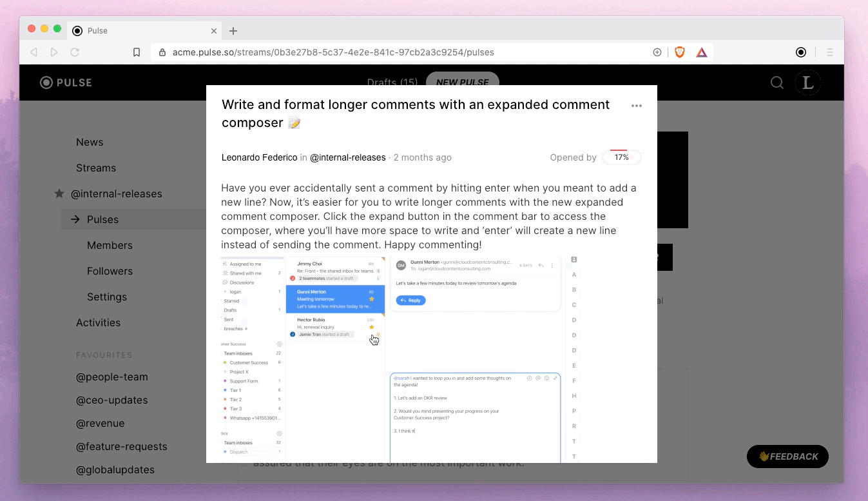Open a new browser tab

pos(233,31)
